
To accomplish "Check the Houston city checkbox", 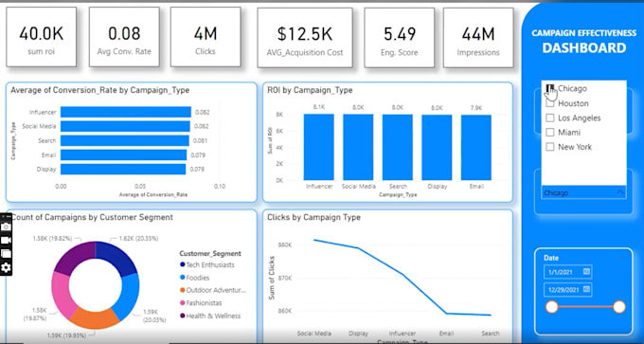I will click(550, 103).
